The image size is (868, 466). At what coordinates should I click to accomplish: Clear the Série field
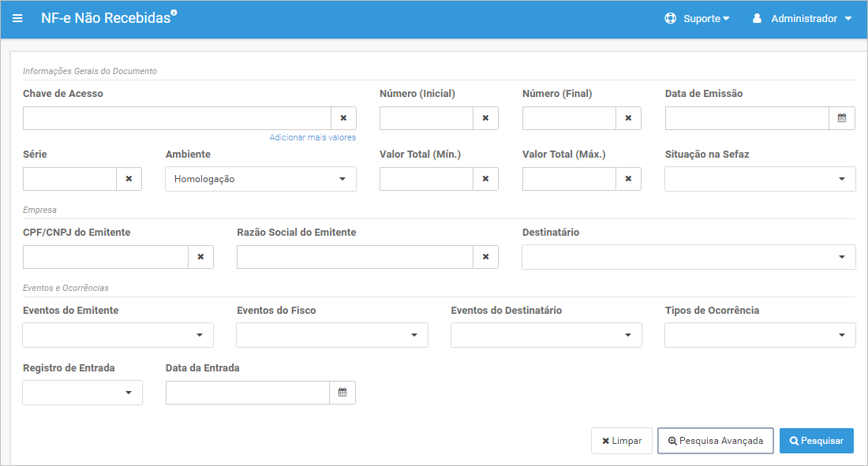click(129, 179)
